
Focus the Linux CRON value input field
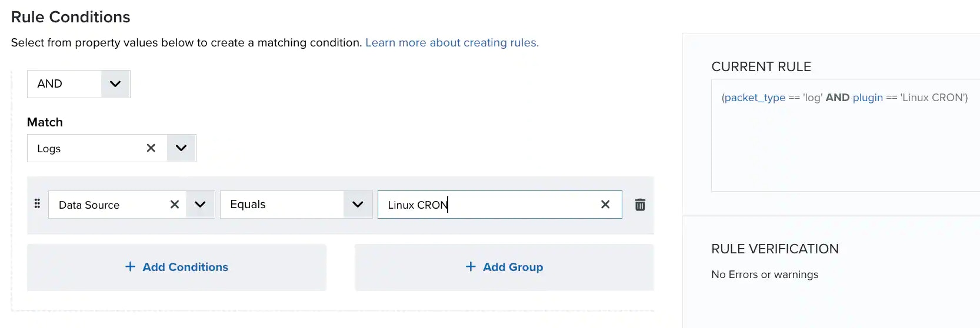click(488, 205)
